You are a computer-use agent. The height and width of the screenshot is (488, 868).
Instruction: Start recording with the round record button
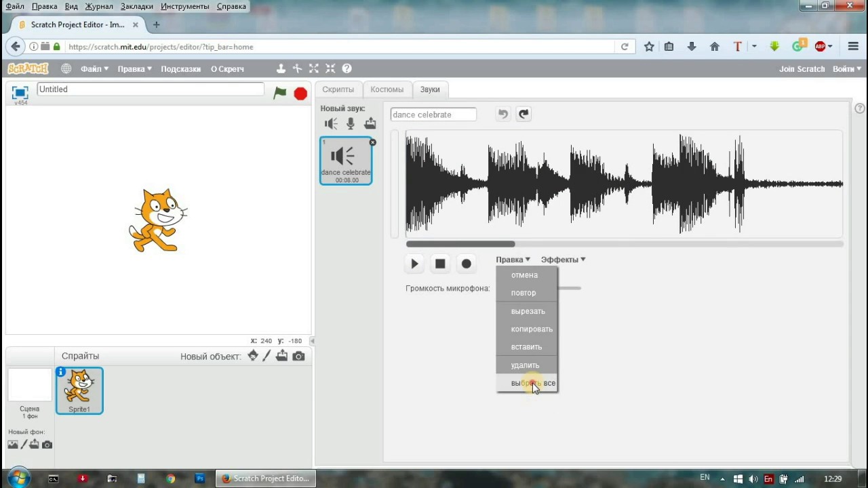click(466, 264)
